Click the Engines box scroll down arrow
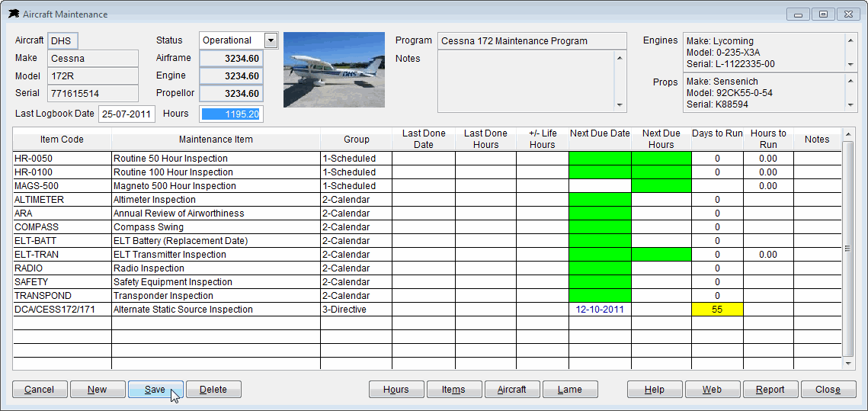This screenshot has width=868, height=411. click(x=850, y=65)
